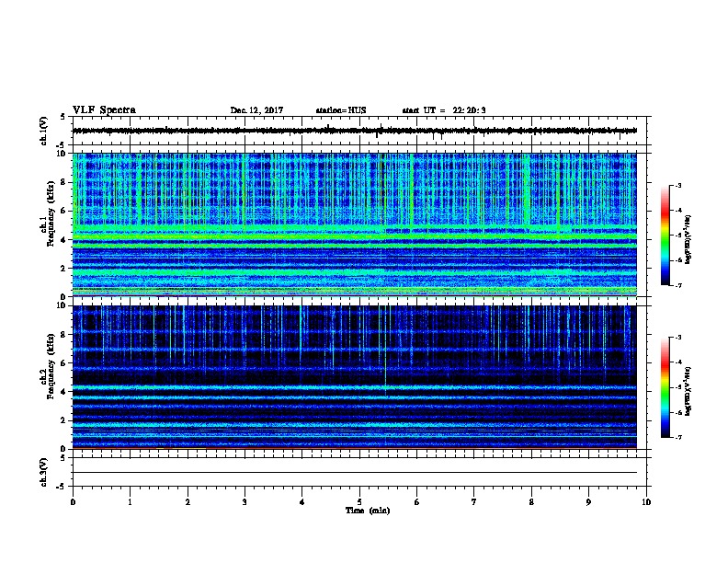This screenshot has width=728, height=563.
Task: Click the "5" tick on ch.1(V) axis
Action: pyautogui.click(x=63, y=117)
